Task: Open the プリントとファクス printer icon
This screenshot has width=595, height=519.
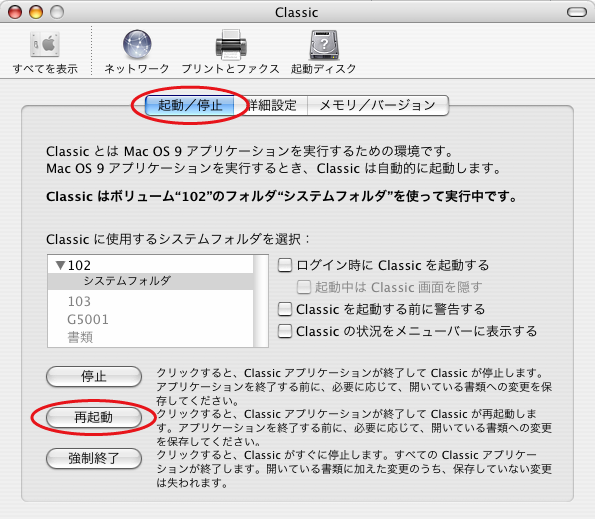Action: click(x=231, y=45)
